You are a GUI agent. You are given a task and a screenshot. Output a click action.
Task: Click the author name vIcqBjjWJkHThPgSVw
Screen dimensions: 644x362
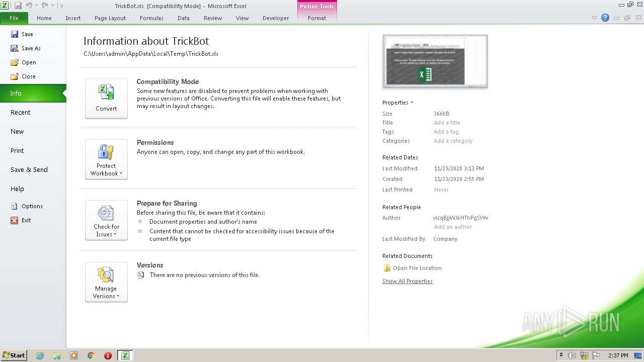460,218
